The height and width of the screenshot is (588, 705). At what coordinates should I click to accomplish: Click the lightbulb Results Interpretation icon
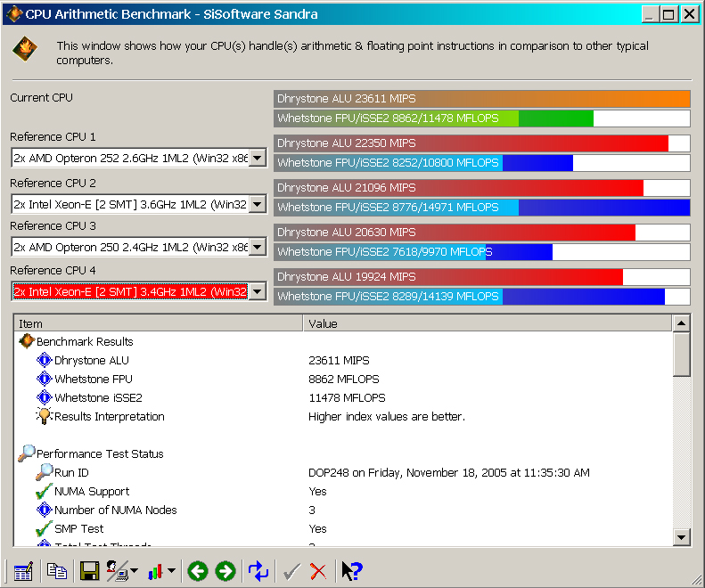(x=44, y=416)
